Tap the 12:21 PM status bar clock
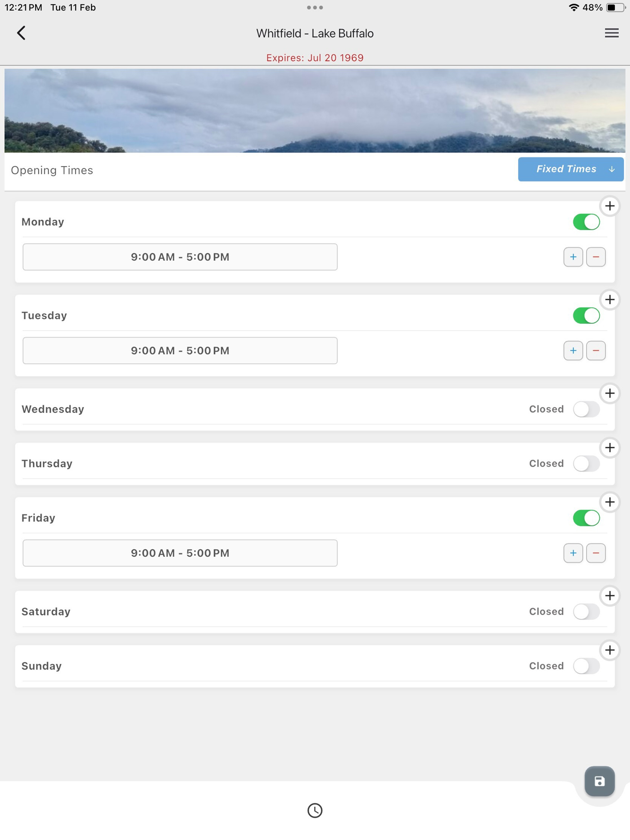630x840 pixels. tap(23, 8)
